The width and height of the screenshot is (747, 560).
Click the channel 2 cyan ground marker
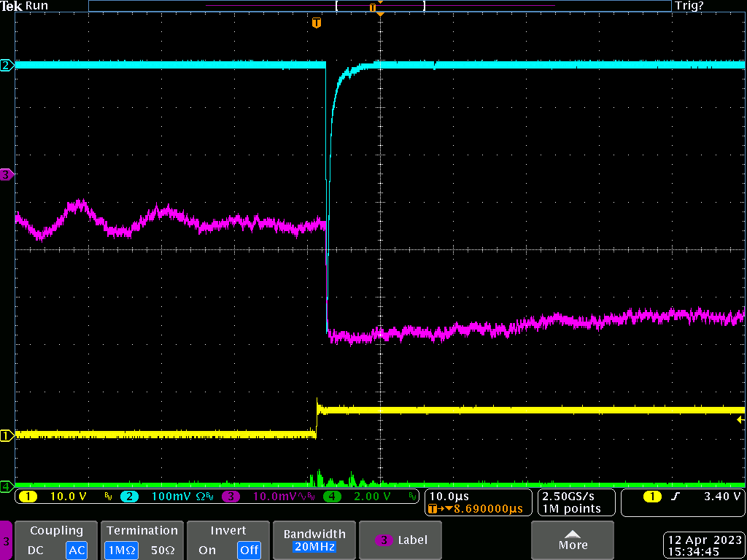tap(6, 66)
